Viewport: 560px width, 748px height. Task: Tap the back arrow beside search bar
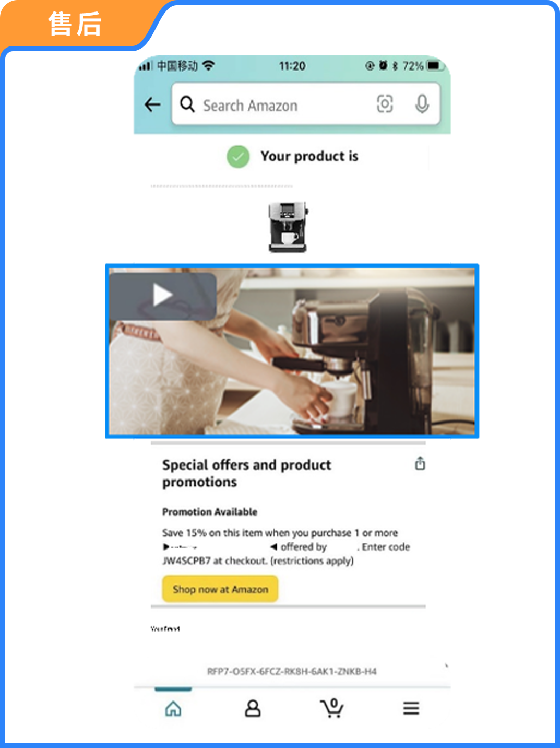tap(152, 104)
